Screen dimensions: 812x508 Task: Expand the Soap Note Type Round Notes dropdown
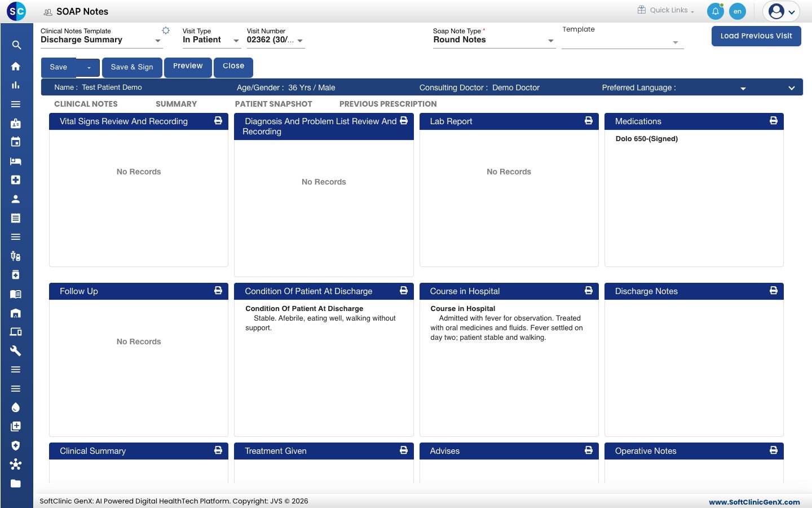point(494,40)
